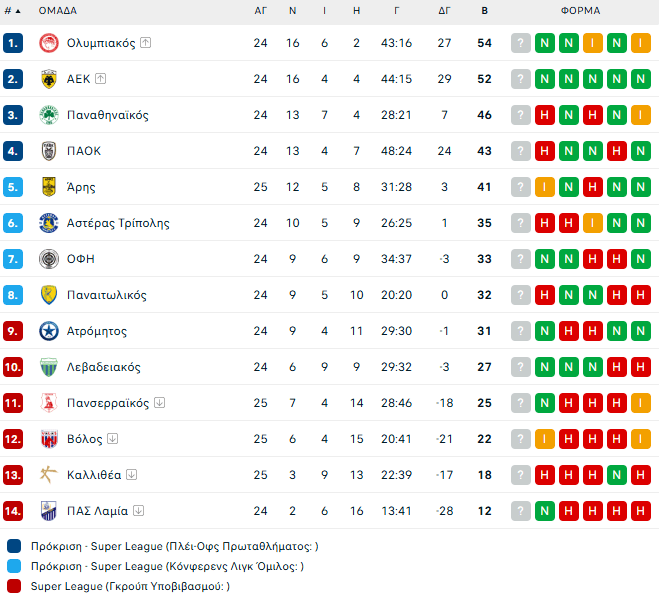Image resolution: width=659 pixels, height=599 pixels.
Task: Click the Αστέρας Τρίπολης team logo
Action: (x=48, y=223)
